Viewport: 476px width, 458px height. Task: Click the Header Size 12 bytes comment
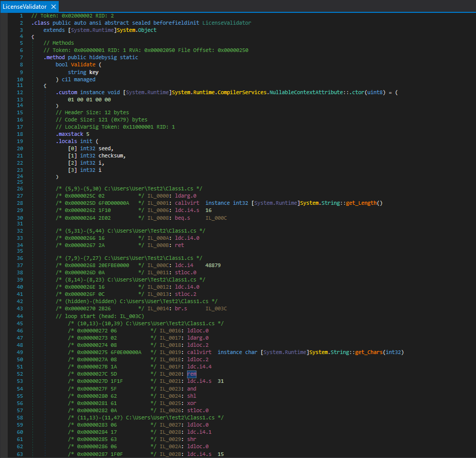[92, 112]
